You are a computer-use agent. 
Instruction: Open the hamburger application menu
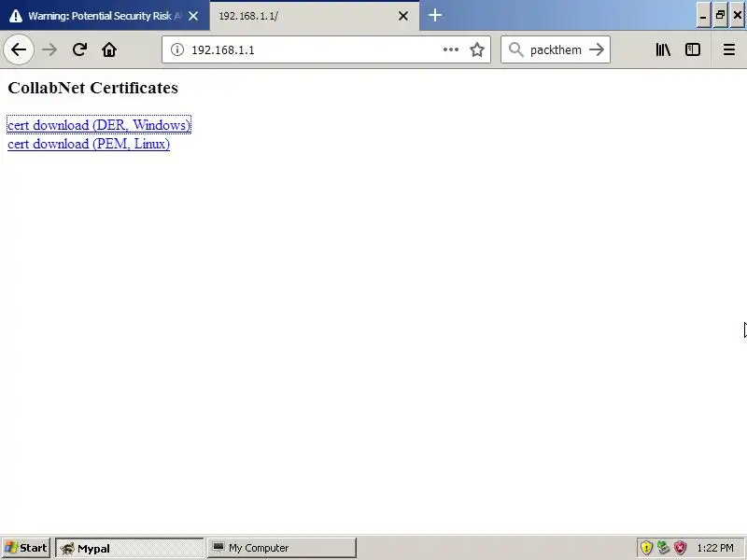point(729,49)
